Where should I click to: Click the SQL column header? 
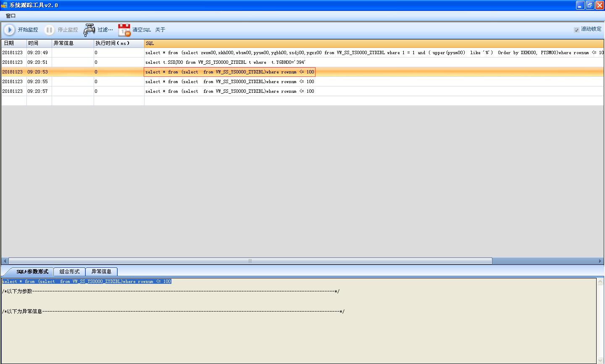point(374,43)
